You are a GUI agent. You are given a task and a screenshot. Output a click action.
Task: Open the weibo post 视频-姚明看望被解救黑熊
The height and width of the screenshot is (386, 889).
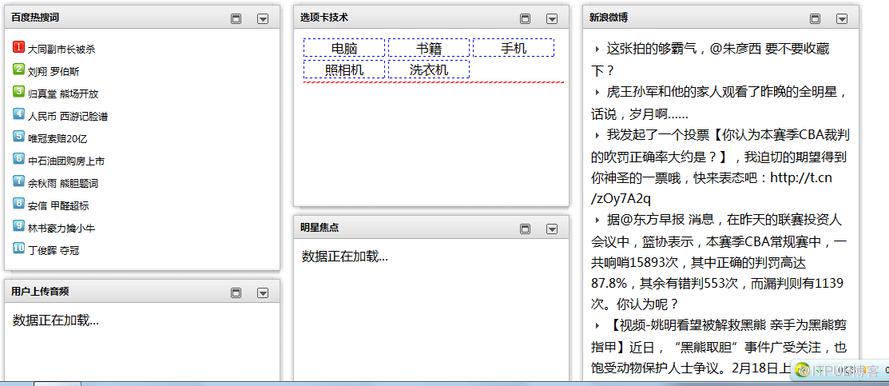point(719,346)
